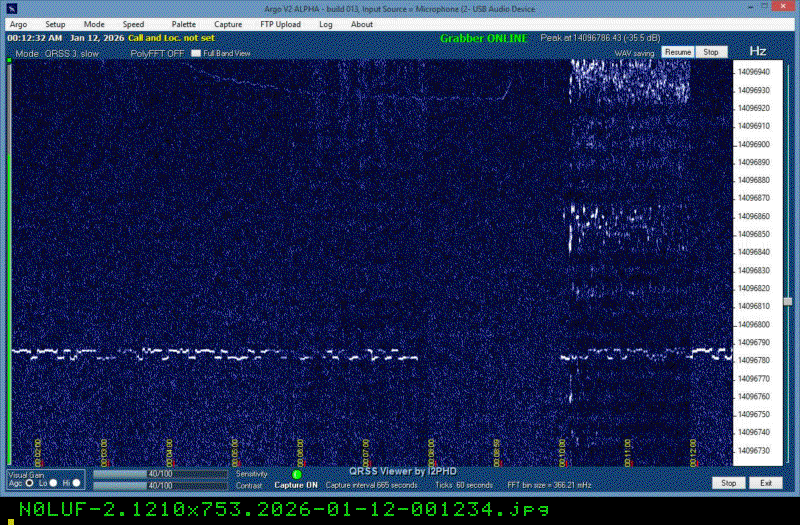Adjust the Sensitivity slider
The width and height of the screenshot is (800, 525).
click(160, 474)
